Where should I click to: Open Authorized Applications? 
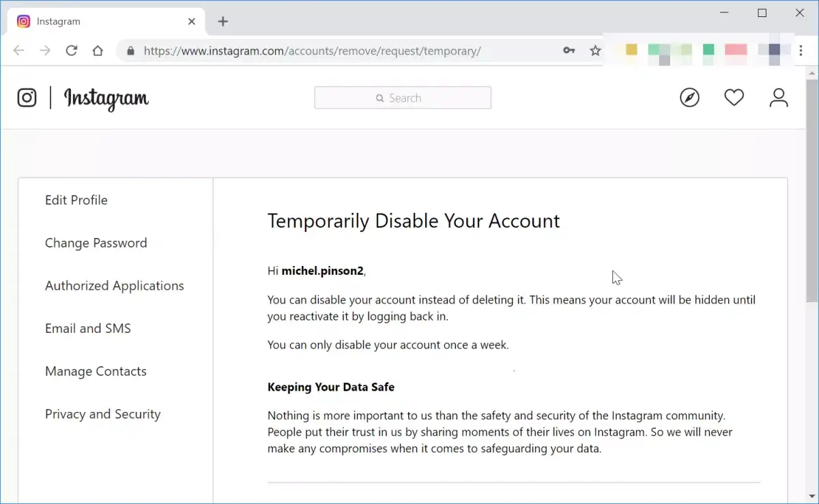click(115, 286)
